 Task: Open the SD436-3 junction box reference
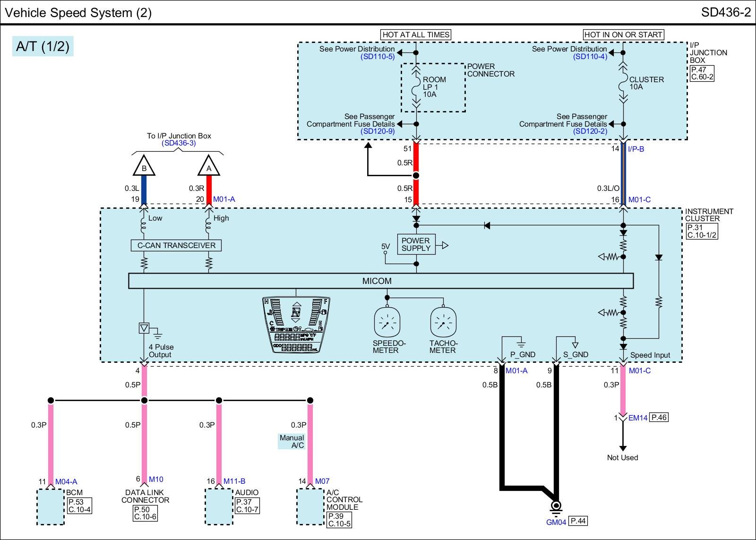tap(179, 143)
